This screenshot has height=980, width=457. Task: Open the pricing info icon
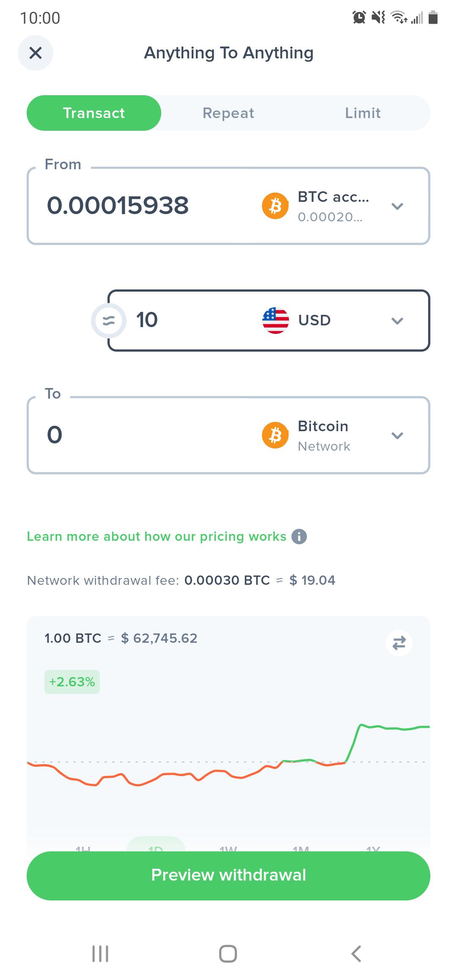click(x=299, y=537)
